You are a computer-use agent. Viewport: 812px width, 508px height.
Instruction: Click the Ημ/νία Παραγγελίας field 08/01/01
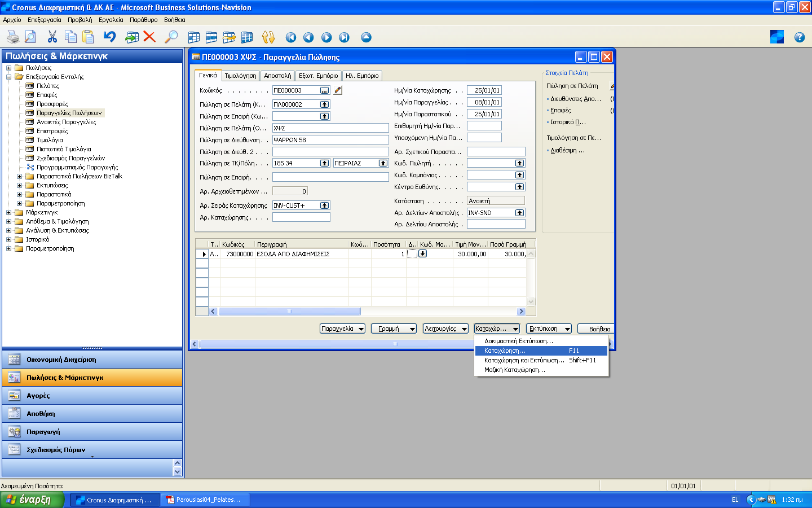(x=484, y=102)
